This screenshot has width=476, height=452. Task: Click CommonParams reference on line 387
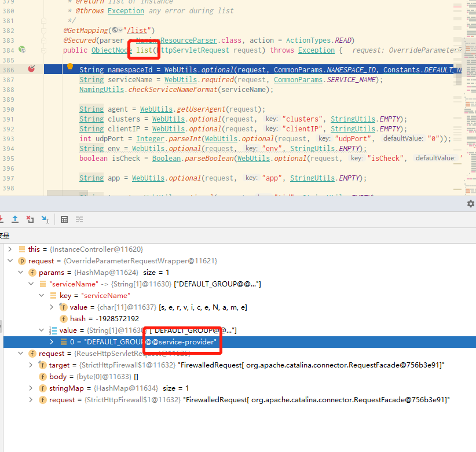[x=298, y=80]
